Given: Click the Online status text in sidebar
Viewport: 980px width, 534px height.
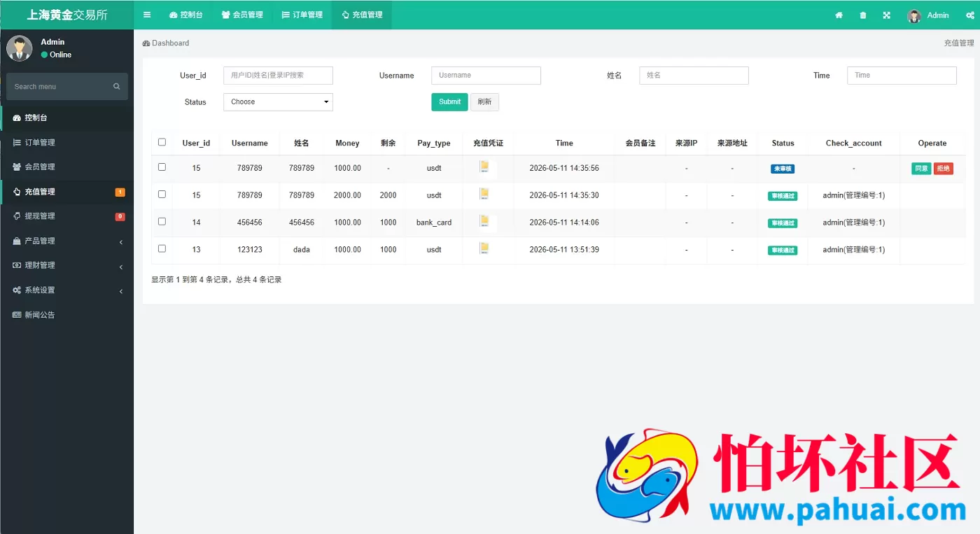Looking at the screenshot, I should click(60, 55).
